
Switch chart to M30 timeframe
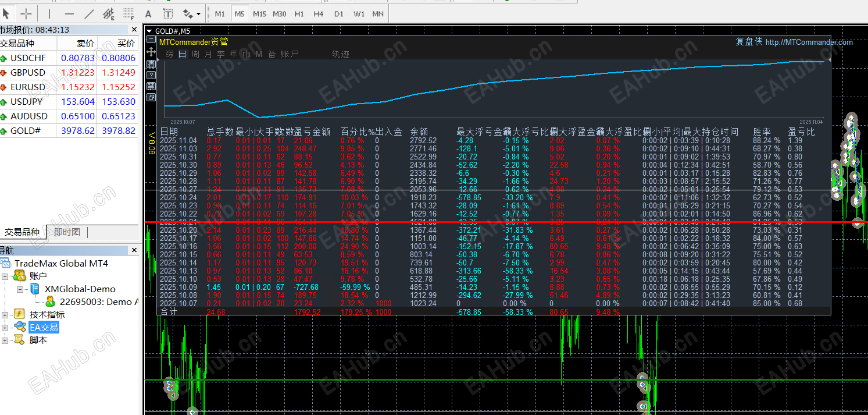280,13
